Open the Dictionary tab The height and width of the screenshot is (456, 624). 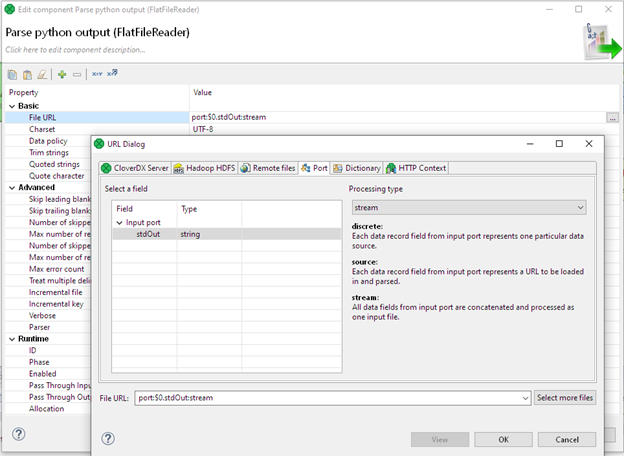point(357,168)
